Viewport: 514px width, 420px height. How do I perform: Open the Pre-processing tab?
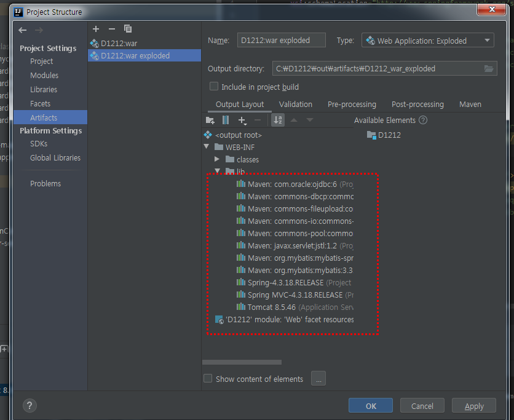(x=352, y=105)
